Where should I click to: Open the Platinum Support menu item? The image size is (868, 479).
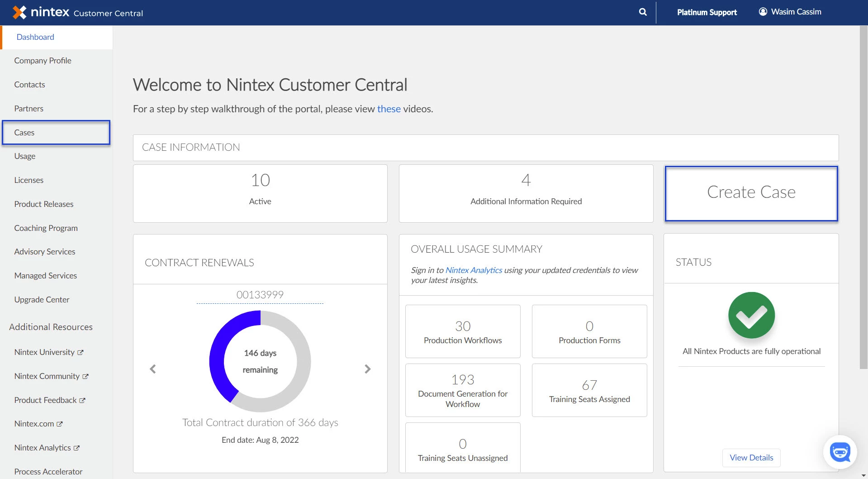pyautogui.click(x=707, y=12)
